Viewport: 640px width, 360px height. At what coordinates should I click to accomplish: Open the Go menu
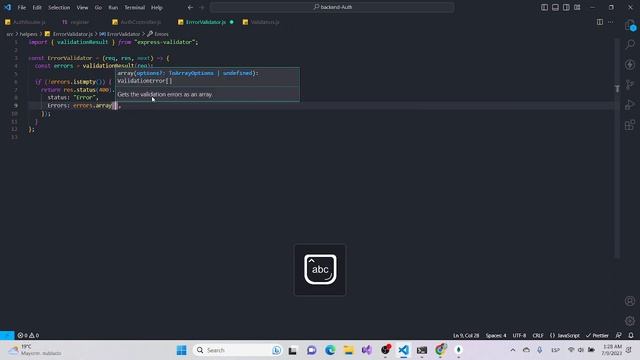click(98, 7)
